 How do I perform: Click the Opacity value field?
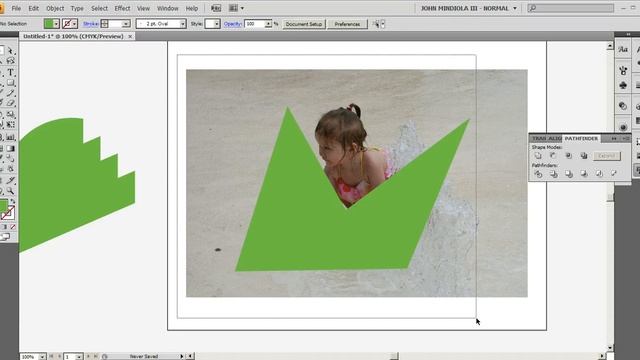tap(255, 24)
